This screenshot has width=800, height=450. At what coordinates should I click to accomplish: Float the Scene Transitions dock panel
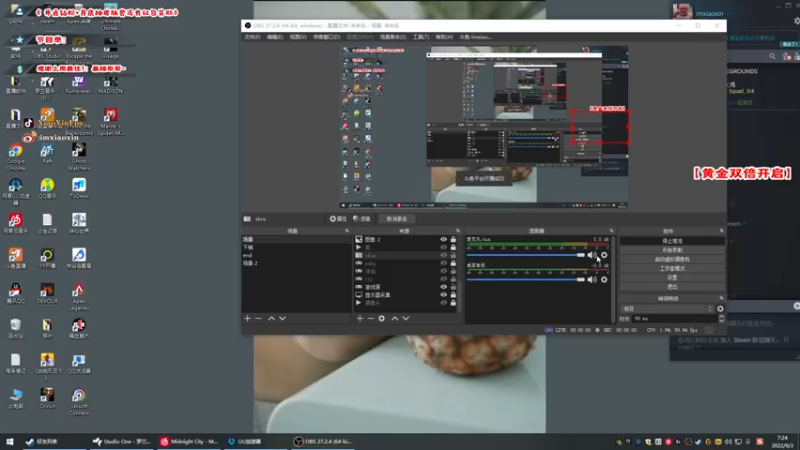pyautogui.click(x=721, y=298)
